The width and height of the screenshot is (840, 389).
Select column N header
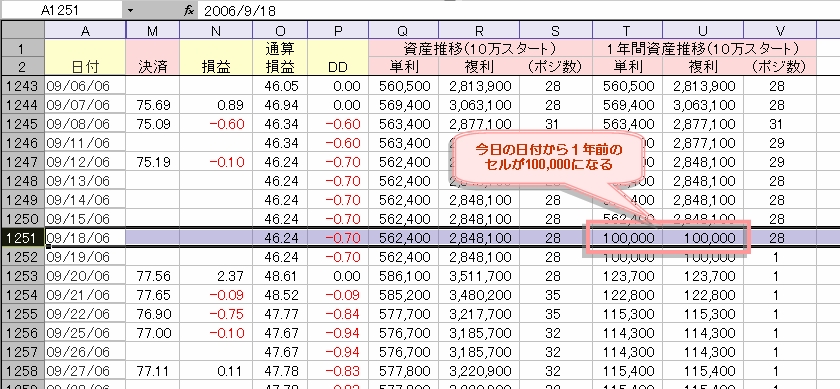coord(216,31)
